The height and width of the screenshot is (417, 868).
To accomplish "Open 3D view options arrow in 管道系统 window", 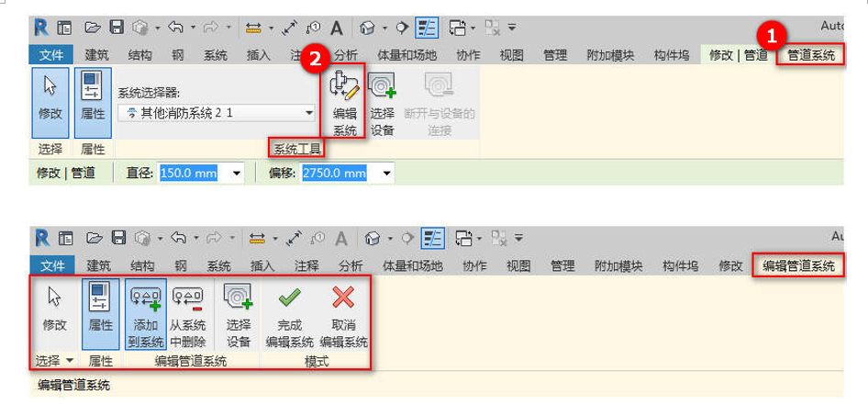I will point(385,27).
